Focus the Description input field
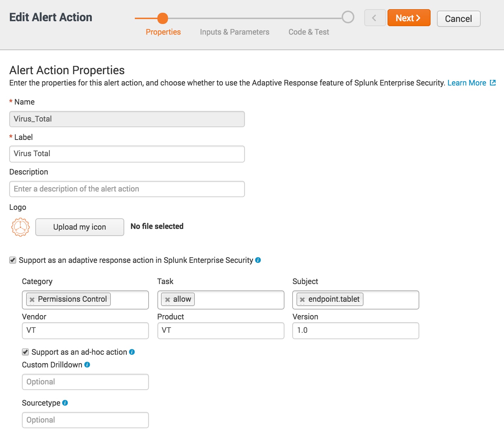The width and height of the screenshot is (504, 448). 127,189
